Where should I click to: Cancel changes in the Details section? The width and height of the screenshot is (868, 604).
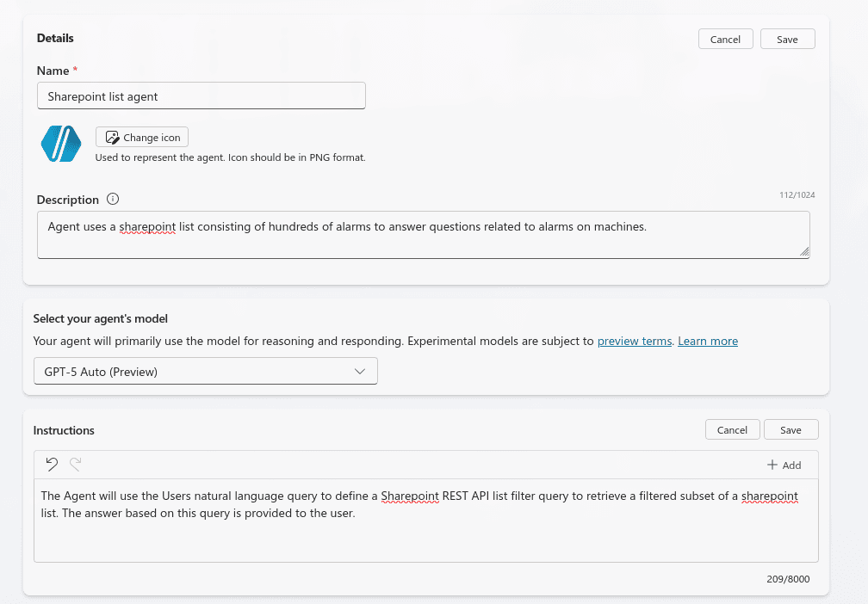pyautogui.click(x=725, y=40)
